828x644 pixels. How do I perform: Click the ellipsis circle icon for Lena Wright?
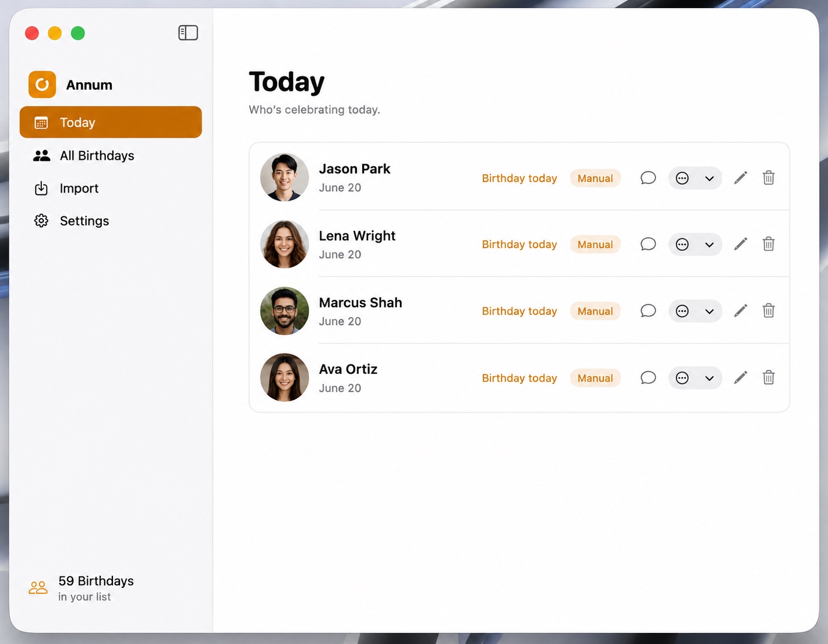coord(682,245)
